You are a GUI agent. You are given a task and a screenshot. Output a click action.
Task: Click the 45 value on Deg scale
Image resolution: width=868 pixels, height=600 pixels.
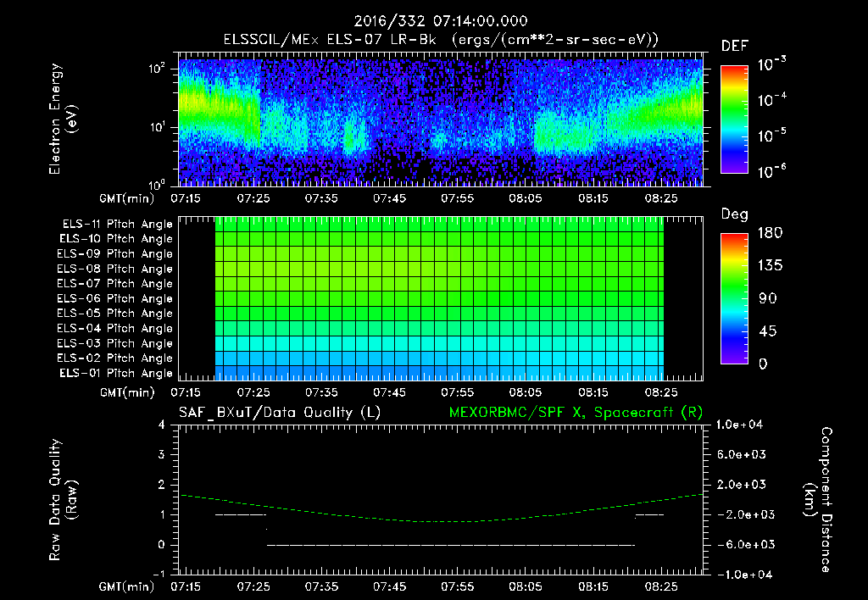pyautogui.click(x=767, y=331)
